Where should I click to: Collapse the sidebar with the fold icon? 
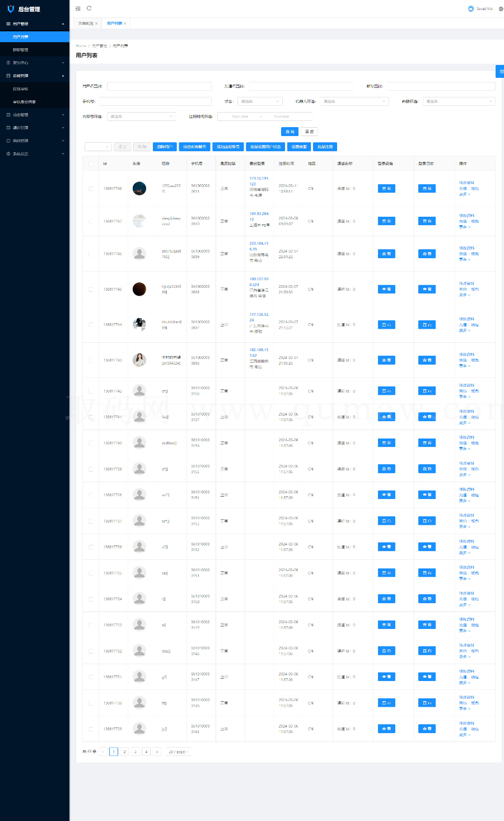point(78,8)
